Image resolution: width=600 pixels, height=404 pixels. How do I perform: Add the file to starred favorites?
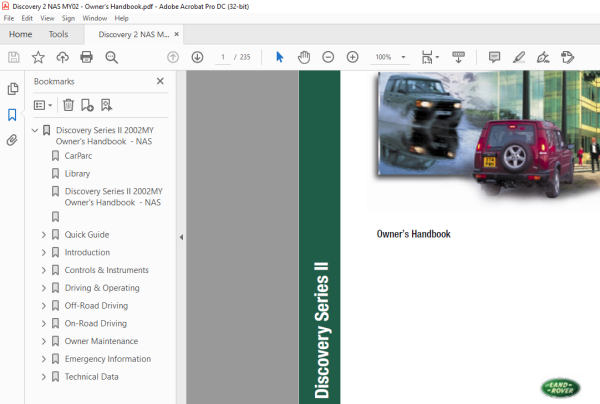[x=38, y=57]
